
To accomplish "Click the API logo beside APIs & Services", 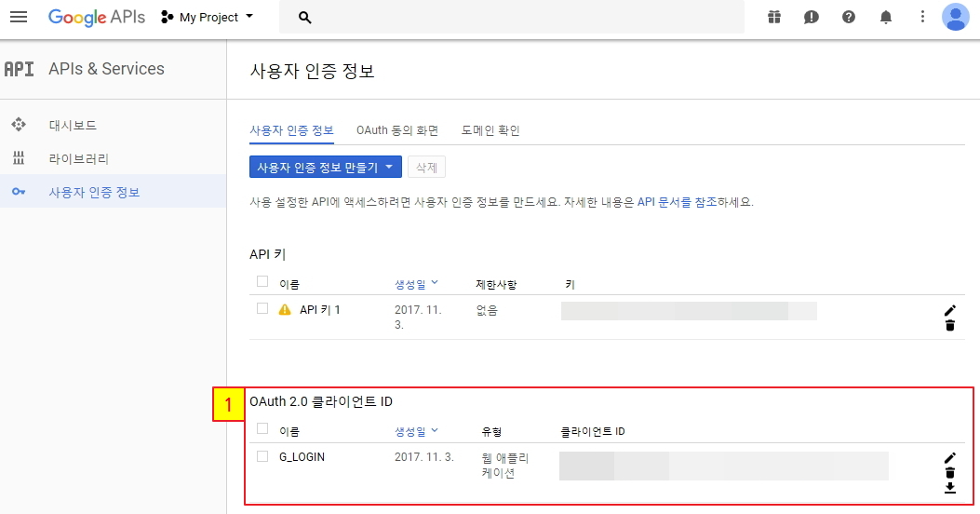I will tap(19, 69).
